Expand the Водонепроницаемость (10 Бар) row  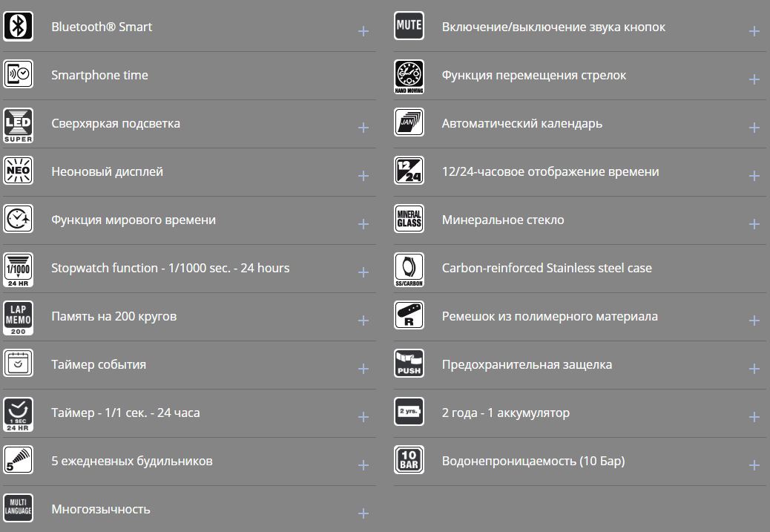(x=754, y=465)
